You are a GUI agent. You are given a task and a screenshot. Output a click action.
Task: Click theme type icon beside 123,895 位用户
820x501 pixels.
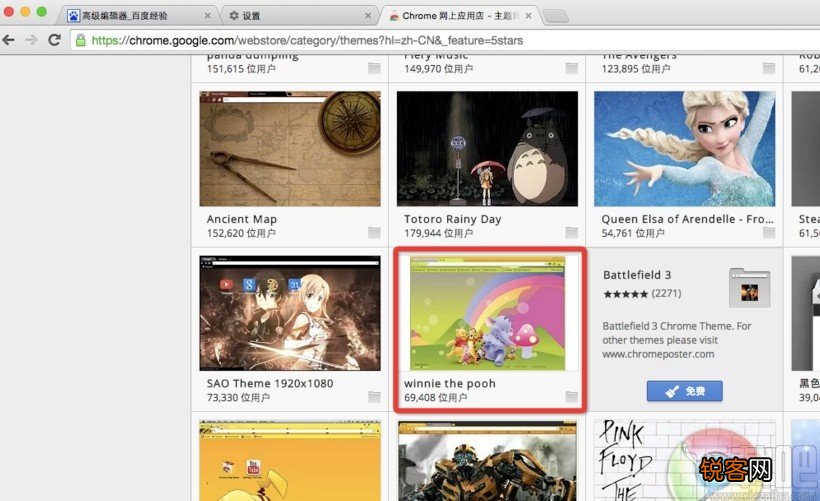coord(769,68)
